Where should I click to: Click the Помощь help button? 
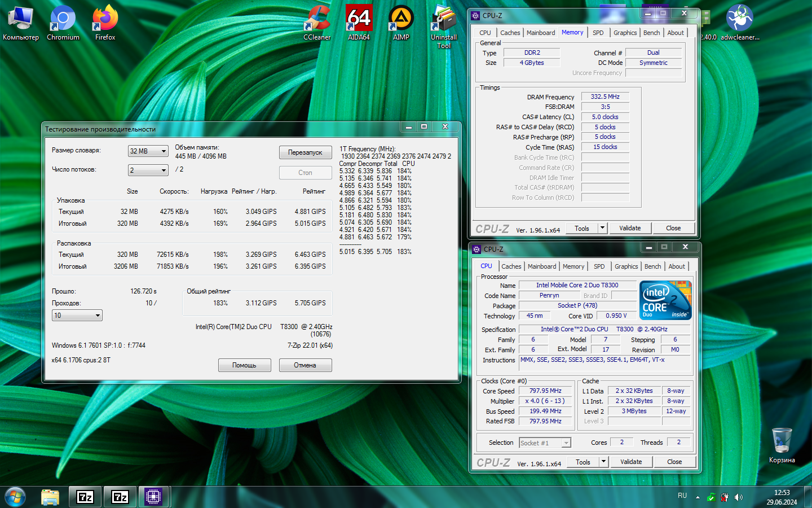(x=244, y=365)
